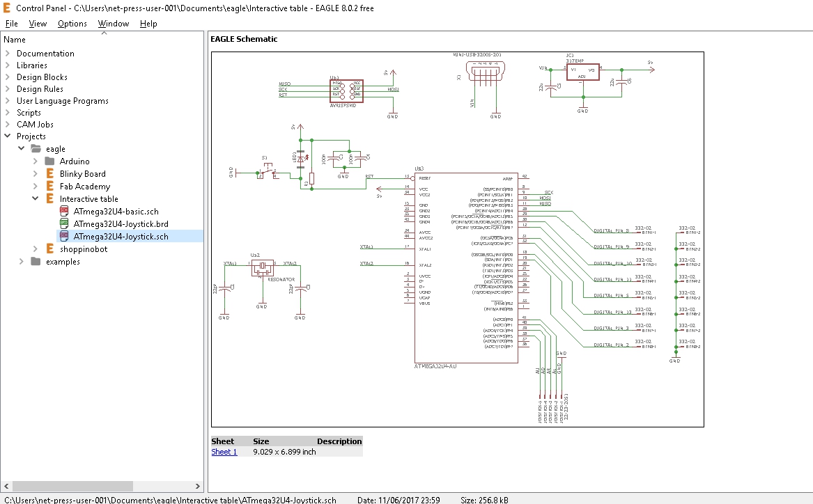Viewport: 813px width, 504px height.
Task: Click the ATmega32U4-Joystick.brd board file icon
Action: [64, 223]
